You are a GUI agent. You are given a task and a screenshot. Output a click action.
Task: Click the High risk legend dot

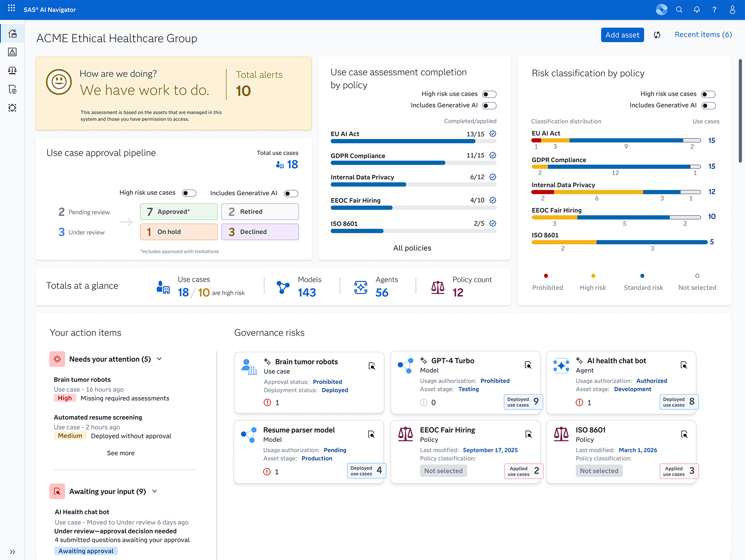(593, 276)
